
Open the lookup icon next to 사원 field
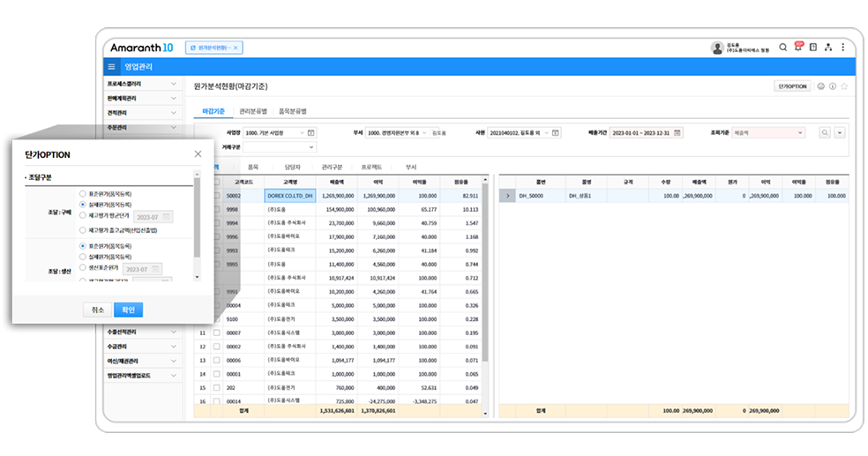[555, 133]
